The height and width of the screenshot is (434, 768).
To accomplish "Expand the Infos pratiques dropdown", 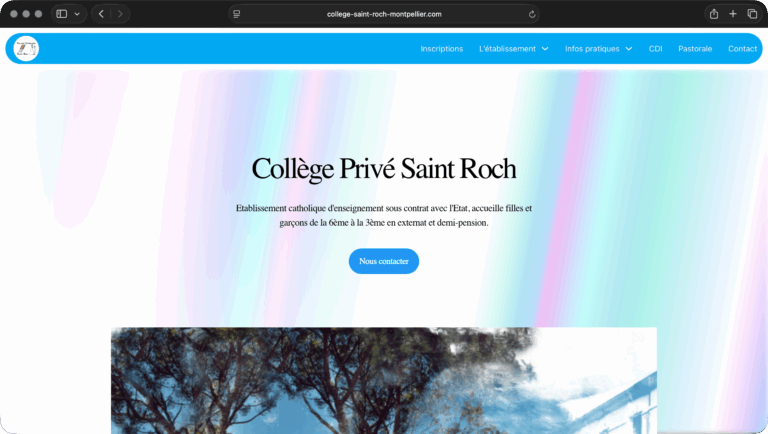I will [599, 48].
